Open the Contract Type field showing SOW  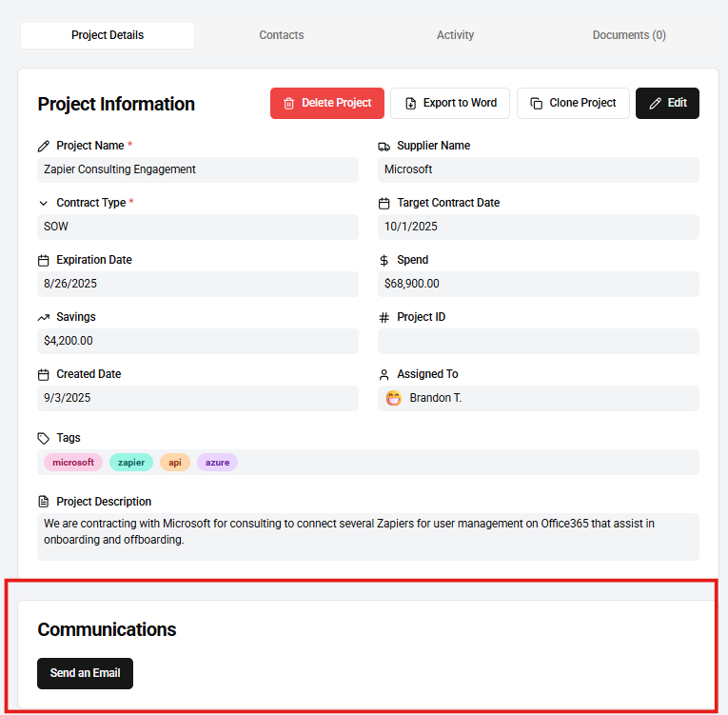tap(198, 227)
